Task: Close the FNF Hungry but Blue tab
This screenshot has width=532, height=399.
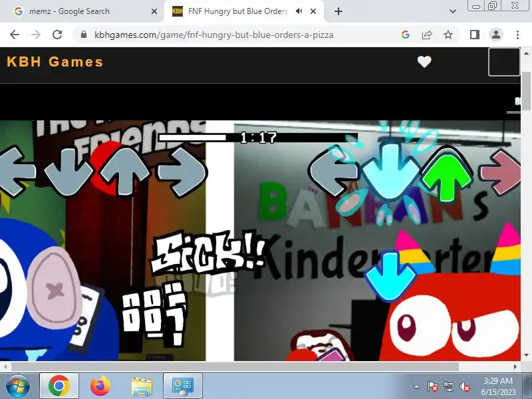Action: (313, 11)
